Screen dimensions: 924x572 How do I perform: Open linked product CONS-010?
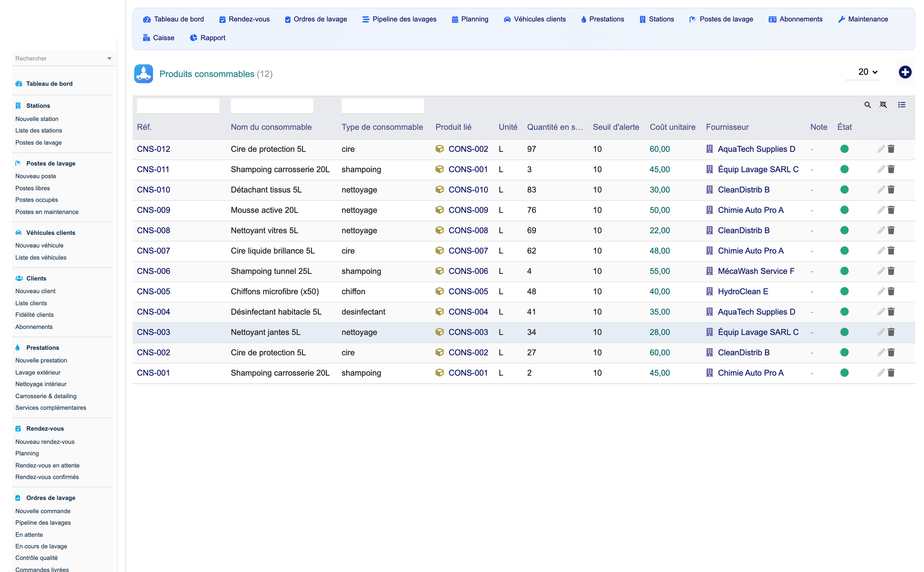468,190
